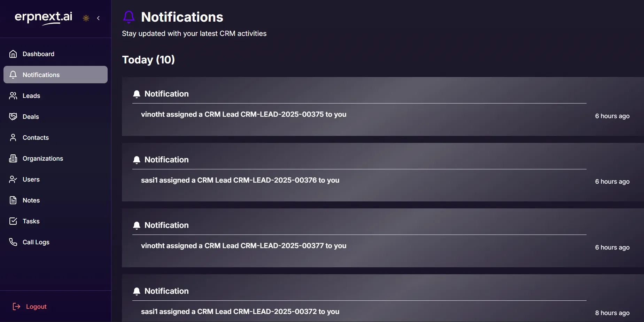This screenshot has height=322, width=644.
Task: Click the erpnext.ai logo
Action: pos(44,17)
